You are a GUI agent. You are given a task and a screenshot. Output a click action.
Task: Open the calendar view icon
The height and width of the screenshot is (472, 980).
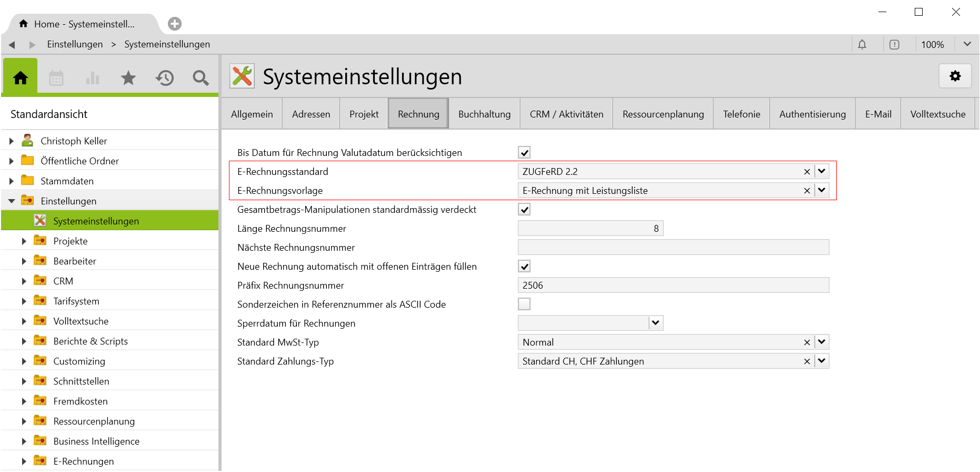[56, 78]
